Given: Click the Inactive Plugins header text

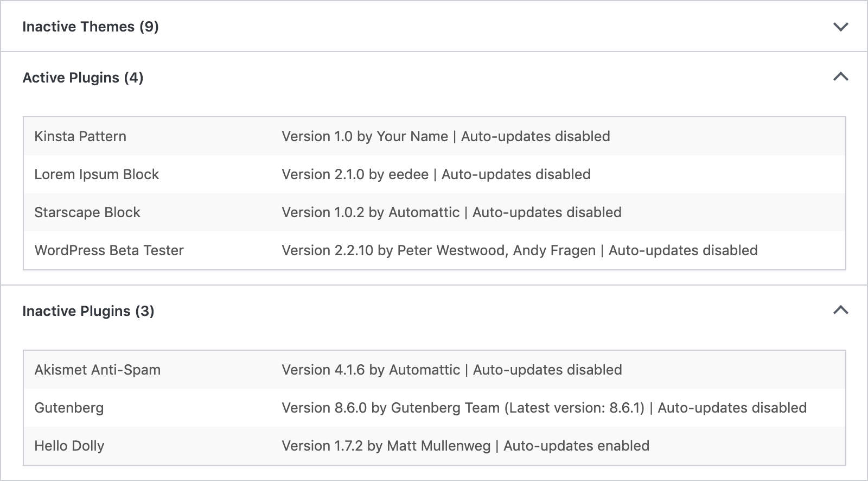Looking at the screenshot, I should coord(87,311).
